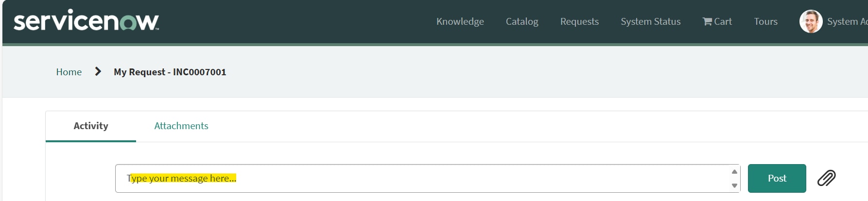Post the message with Post button
Screen dimensions: 868x201
(x=777, y=178)
